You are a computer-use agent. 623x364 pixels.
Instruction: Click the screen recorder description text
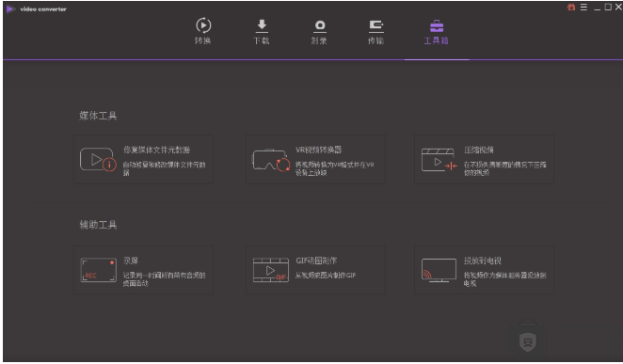pyautogui.click(x=164, y=279)
